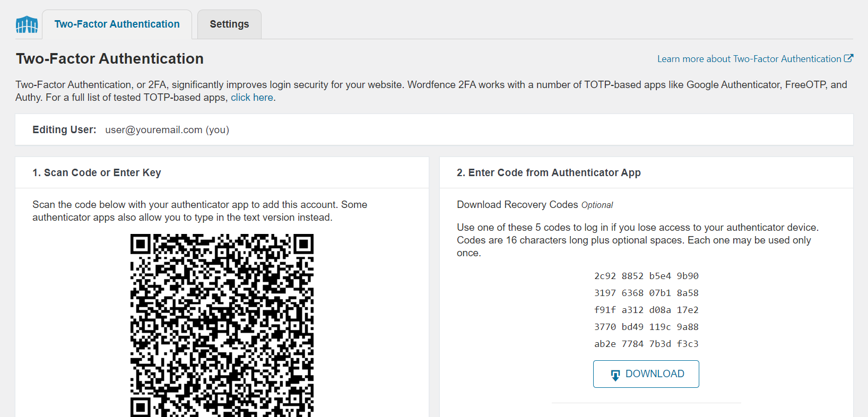Click the user@youremail.com (you) text
The image size is (868, 417).
(x=167, y=130)
